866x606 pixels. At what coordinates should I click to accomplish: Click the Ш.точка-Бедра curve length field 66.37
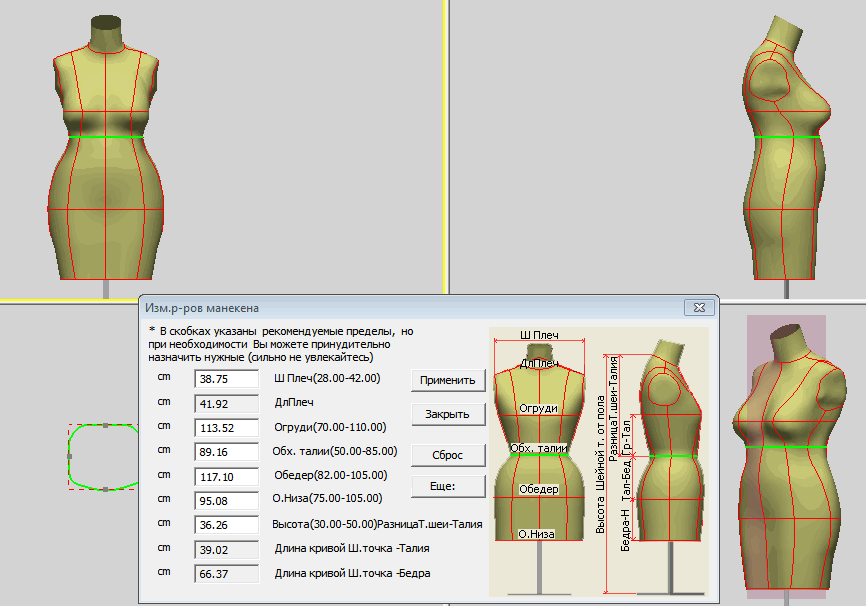pyautogui.click(x=227, y=574)
